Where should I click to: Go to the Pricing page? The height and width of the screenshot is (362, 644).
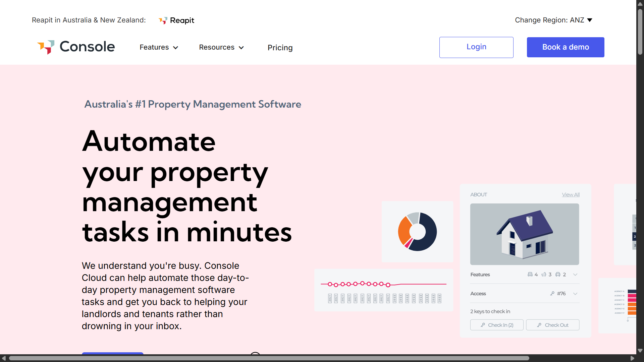[x=280, y=48]
